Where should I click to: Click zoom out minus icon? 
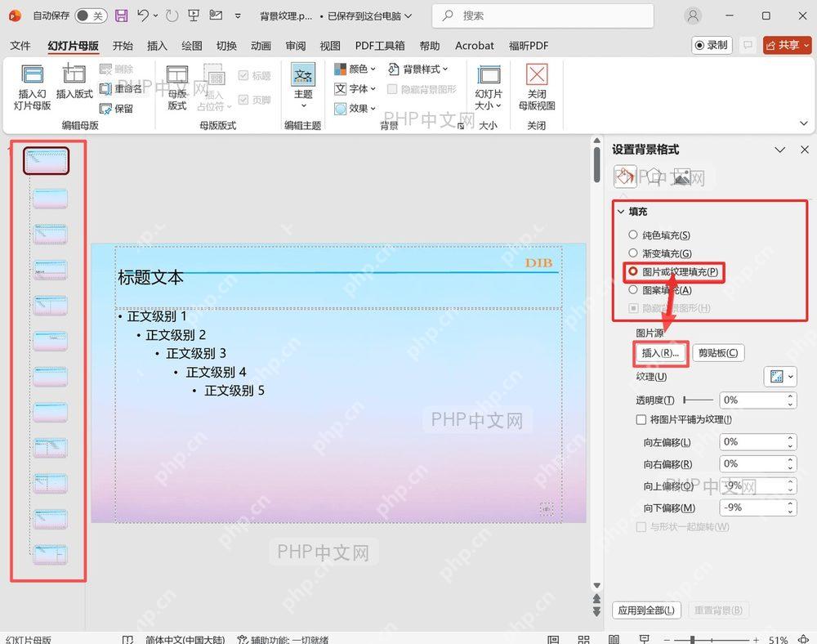667,639
